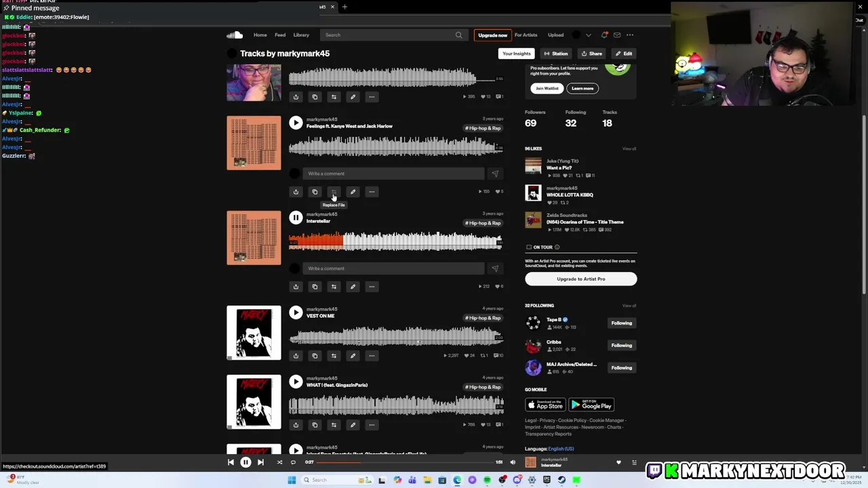Screen dimensions: 868x488
Task: Open more options for VEST ON ME
Action: coord(372,356)
